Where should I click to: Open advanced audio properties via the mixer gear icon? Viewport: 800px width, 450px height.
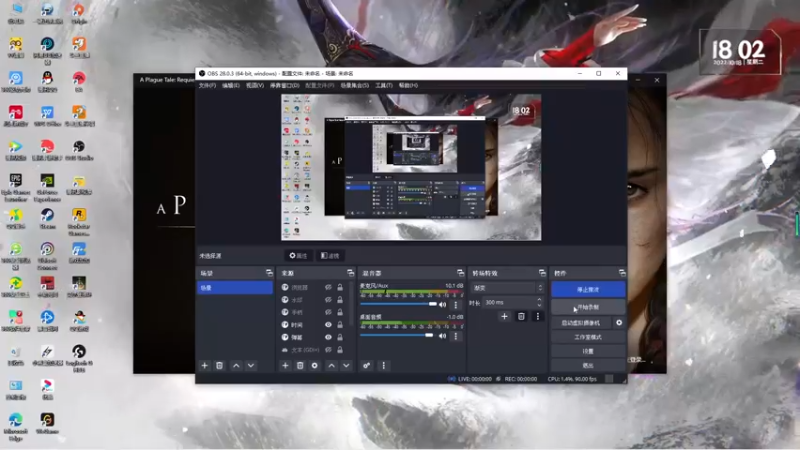(x=366, y=365)
